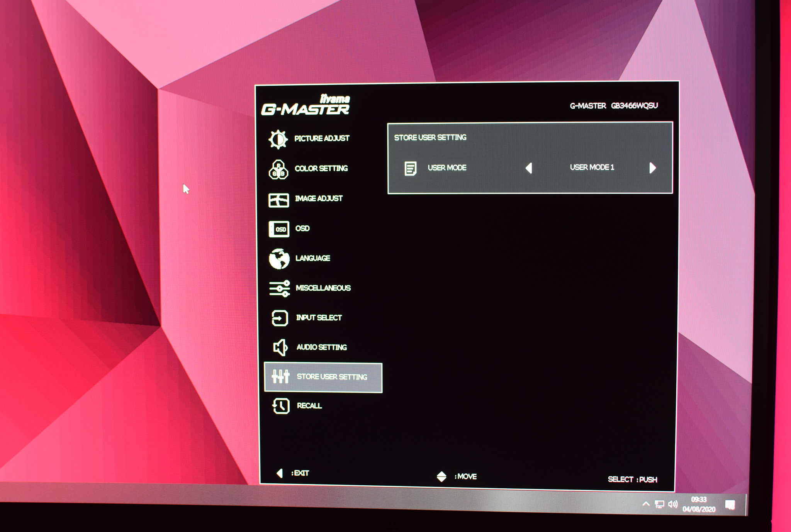Click the taskbar volume speaker icon

(x=673, y=504)
